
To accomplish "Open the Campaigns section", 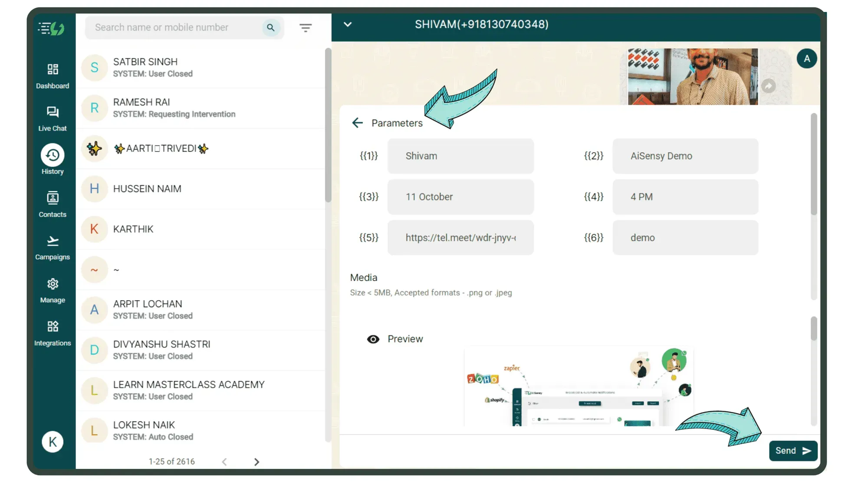I will click(53, 241).
